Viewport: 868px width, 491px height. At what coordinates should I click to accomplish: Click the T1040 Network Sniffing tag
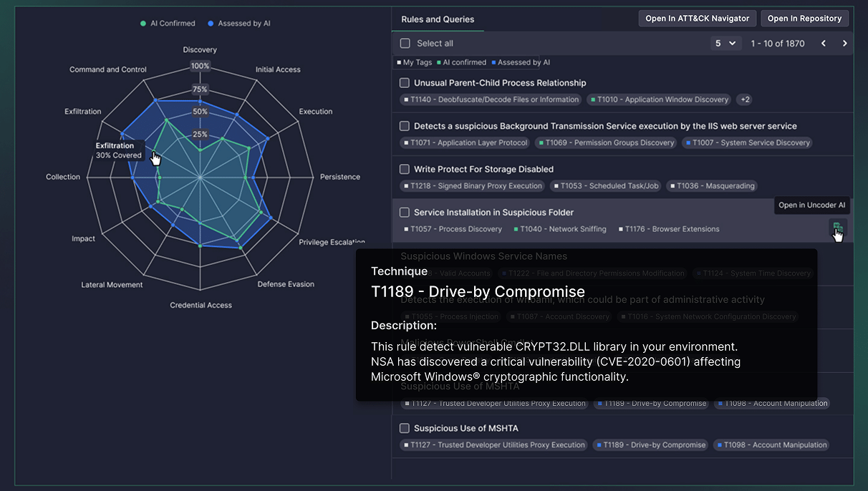(560, 229)
